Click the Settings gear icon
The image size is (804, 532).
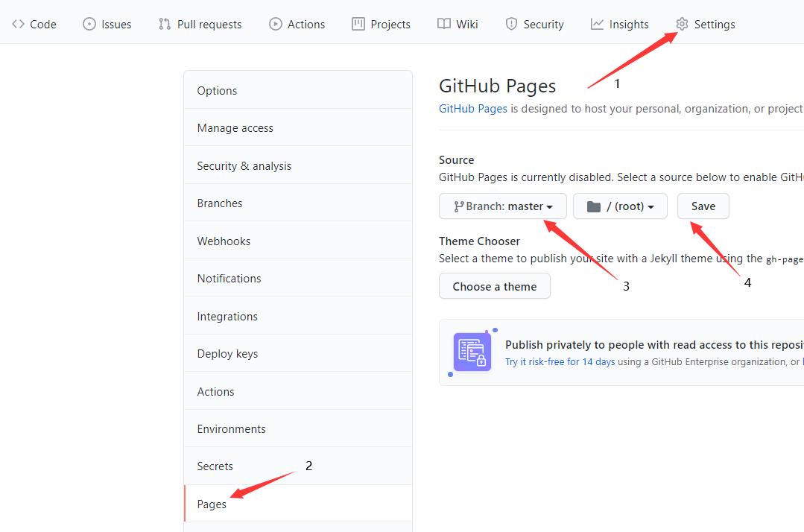tap(682, 24)
